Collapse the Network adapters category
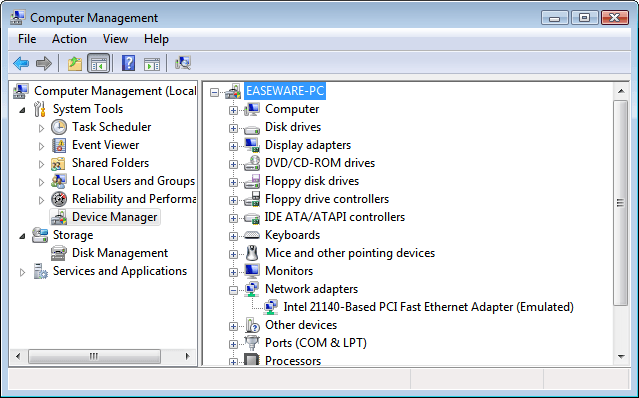 pos(233,290)
